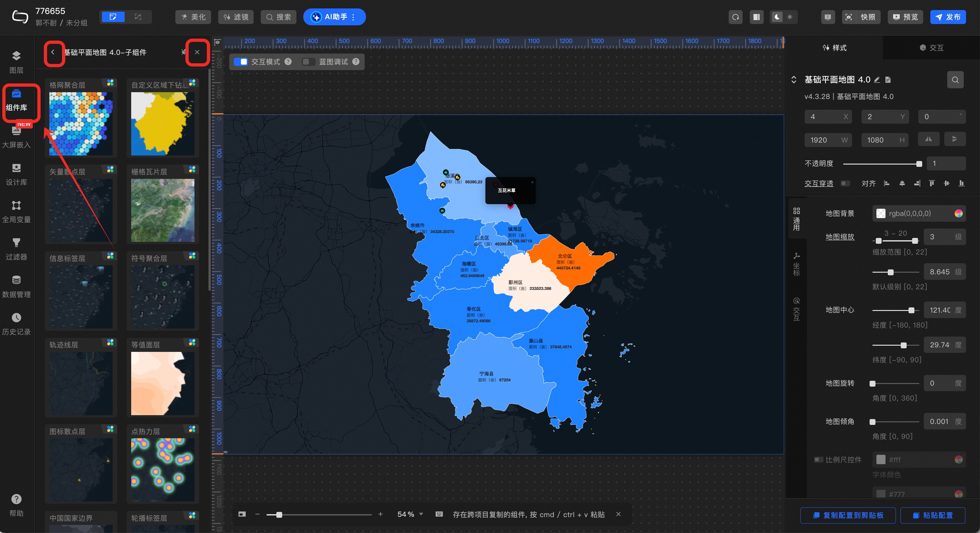Viewport: 980px width, 533px height.
Task: Enable the 蓝图调试 switch
Action: [308, 62]
